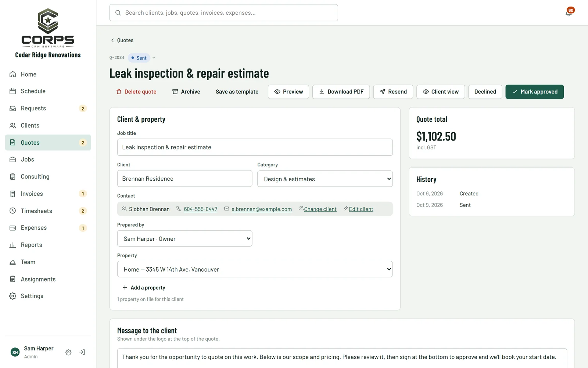Click the Requests inbox icon
Viewport: 588px width, 368px height.
tap(13, 109)
